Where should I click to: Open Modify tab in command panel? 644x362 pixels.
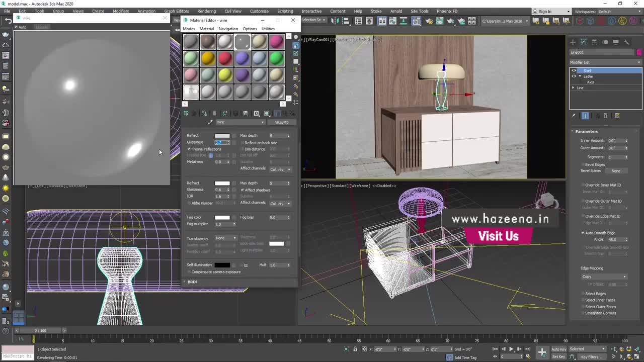(584, 42)
